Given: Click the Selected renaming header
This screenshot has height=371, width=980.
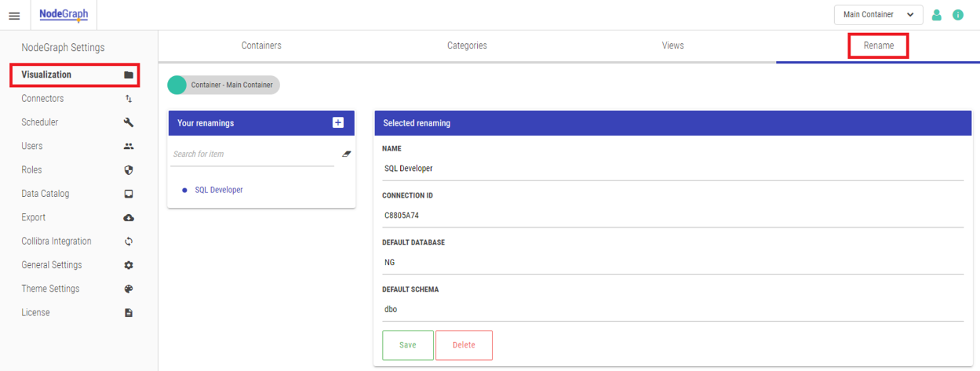Looking at the screenshot, I should coord(673,123).
